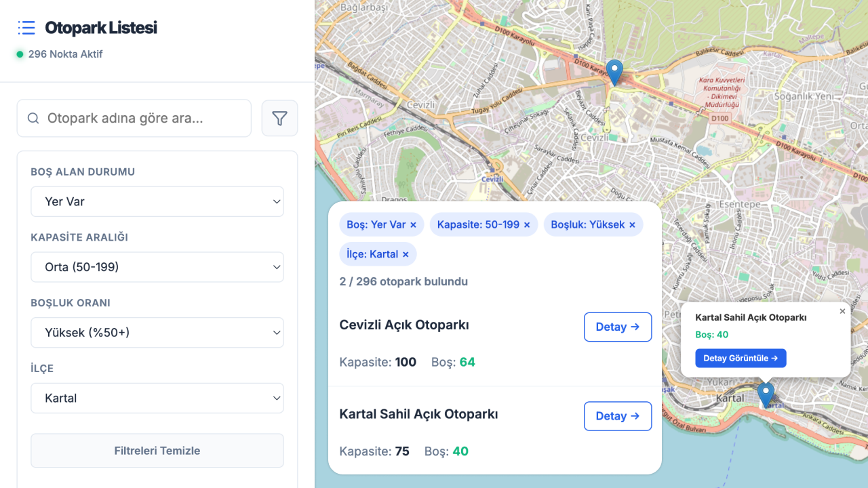Close the Kartal Sahil map popup

tap(842, 312)
